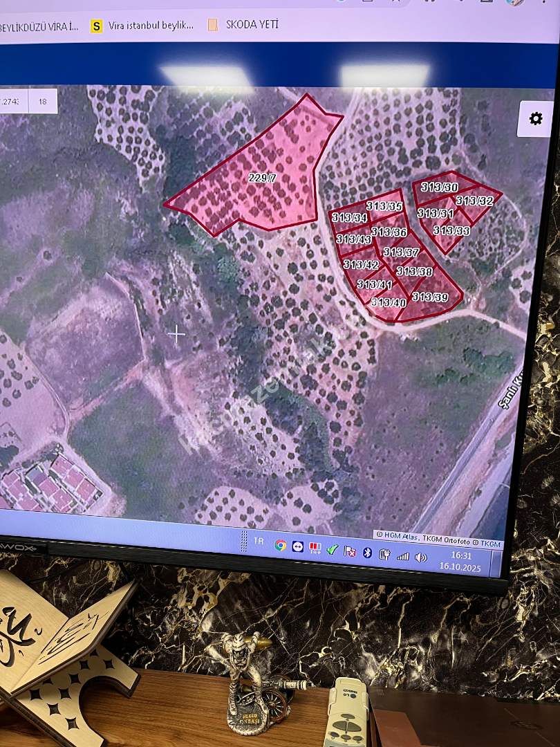
Task: Click parcel 313/30 on the map
Action: click(440, 187)
